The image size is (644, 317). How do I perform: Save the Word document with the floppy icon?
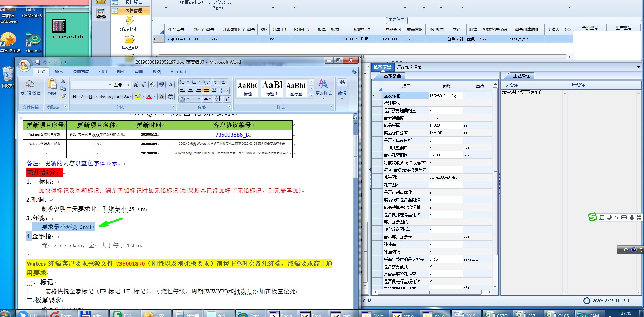point(37,62)
